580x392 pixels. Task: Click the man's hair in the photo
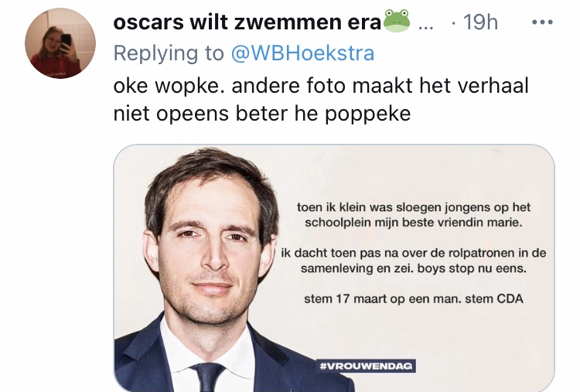click(x=209, y=174)
